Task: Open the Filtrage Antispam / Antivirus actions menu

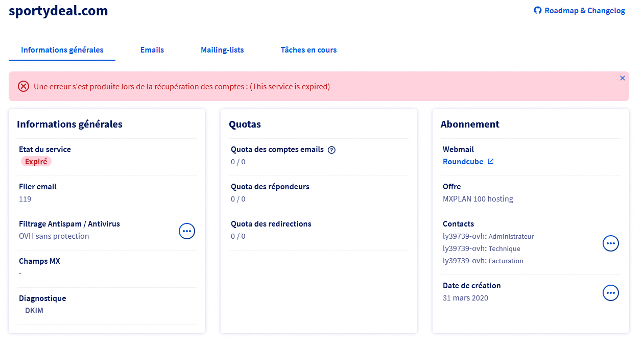Action: (x=187, y=231)
